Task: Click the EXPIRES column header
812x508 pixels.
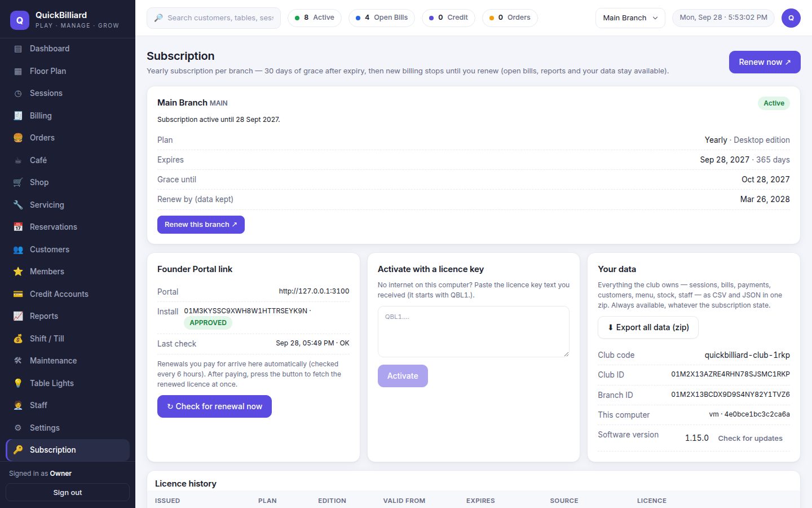Action: 480,501
